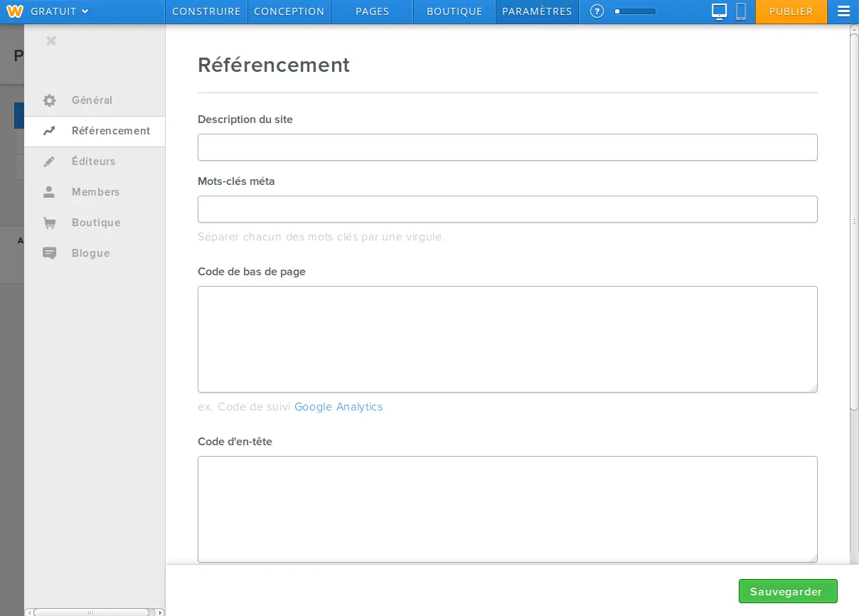This screenshot has height=616, width=859.
Task: Click the speech bubble icon beside Blogue
Action: coord(49,253)
